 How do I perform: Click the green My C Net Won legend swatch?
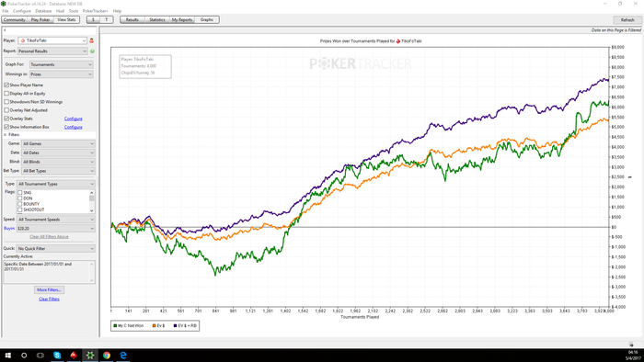pyautogui.click(x=115, y=326)
